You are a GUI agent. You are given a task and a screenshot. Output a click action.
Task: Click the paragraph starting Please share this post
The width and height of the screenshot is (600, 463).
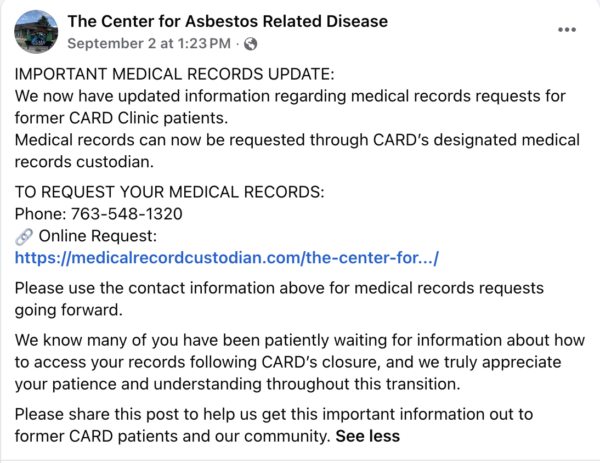(x=274, y=425)
